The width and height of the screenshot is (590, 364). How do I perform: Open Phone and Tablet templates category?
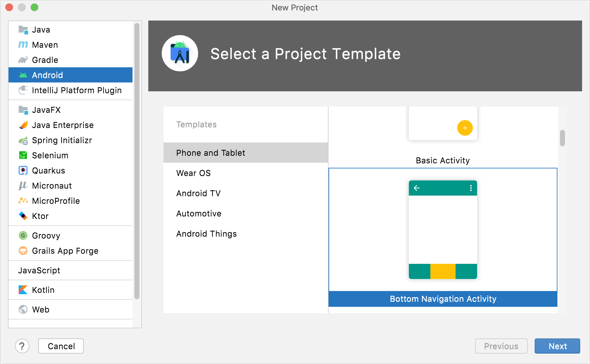[x=246, y=153]
